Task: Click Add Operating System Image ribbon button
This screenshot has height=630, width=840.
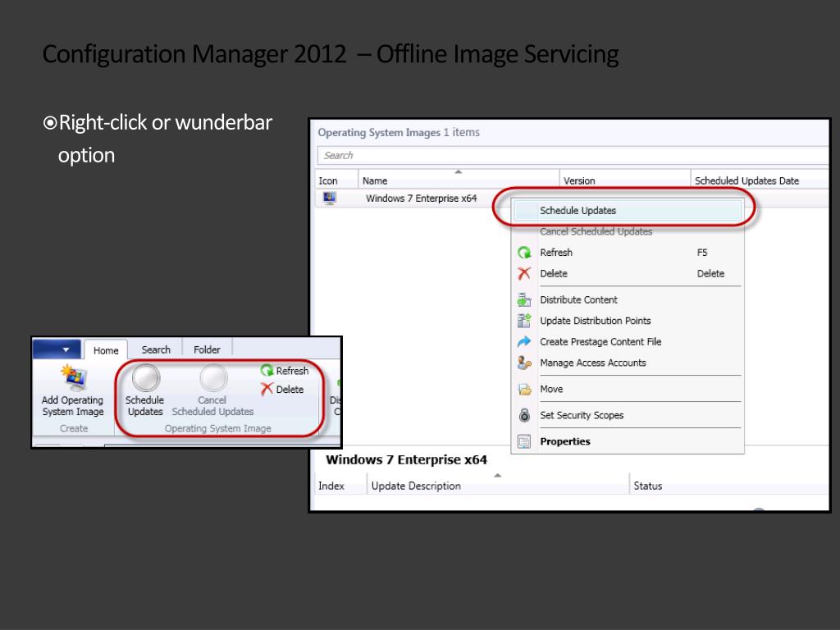Action: pyautogui.click(x=73, y=391)
